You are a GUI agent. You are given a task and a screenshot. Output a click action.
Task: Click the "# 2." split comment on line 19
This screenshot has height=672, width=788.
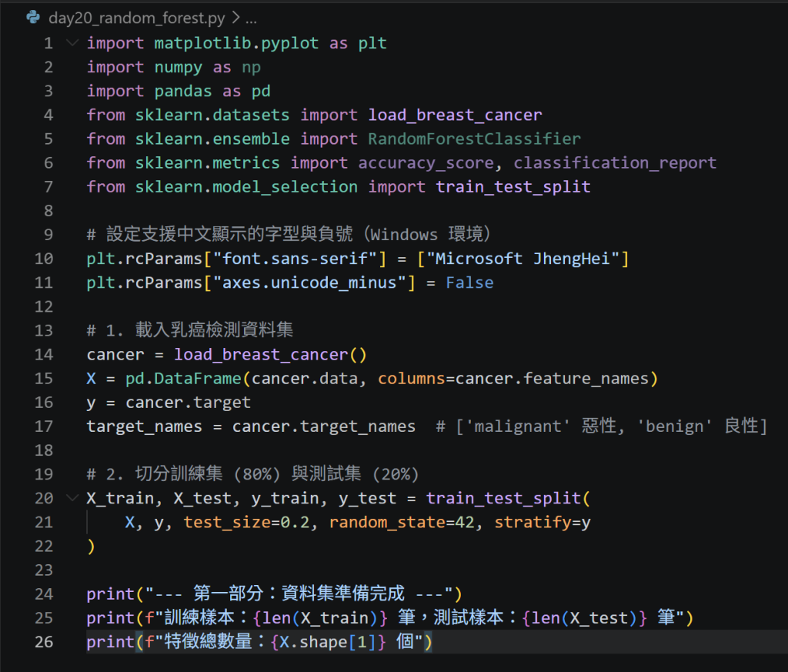coord(252,474)
